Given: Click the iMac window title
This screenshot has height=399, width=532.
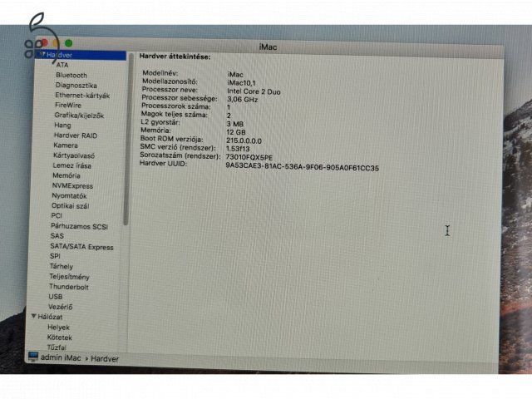Looking at the screenshot, I should tap(268, 47).
